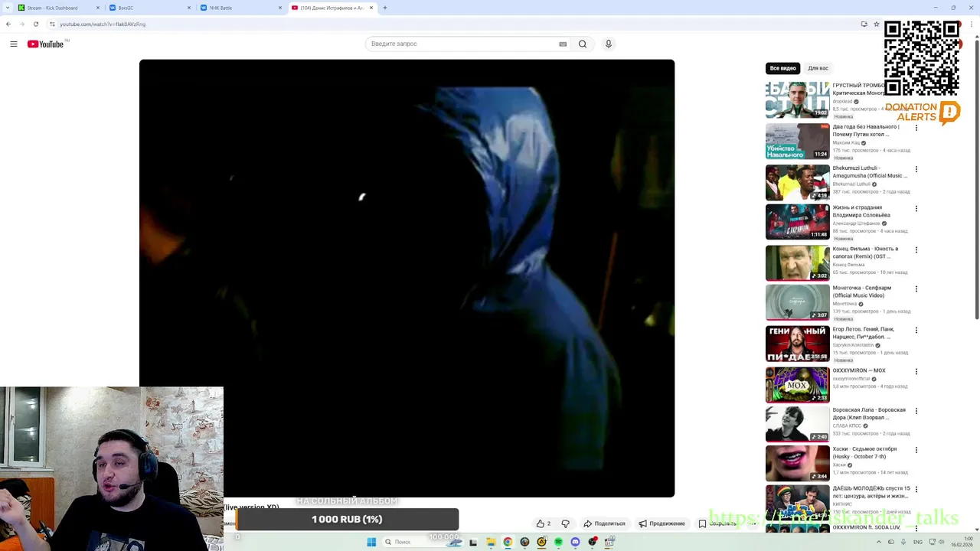Open 'OXXXYMIRON — МОХ' video thumbnail
Screen dimensions: 980x551
coord(797,385)
